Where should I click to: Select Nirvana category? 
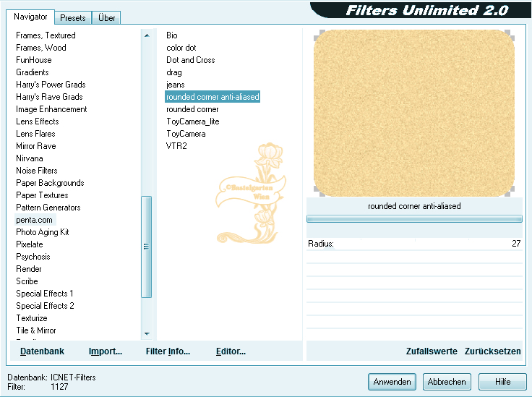pos(30,158)
